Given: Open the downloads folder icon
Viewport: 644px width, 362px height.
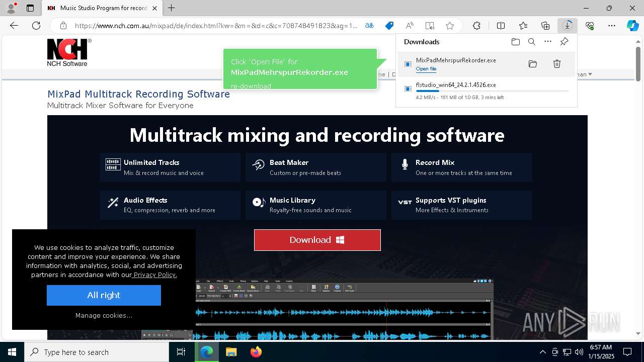Looking at the screenshot, I should [515, 42].
